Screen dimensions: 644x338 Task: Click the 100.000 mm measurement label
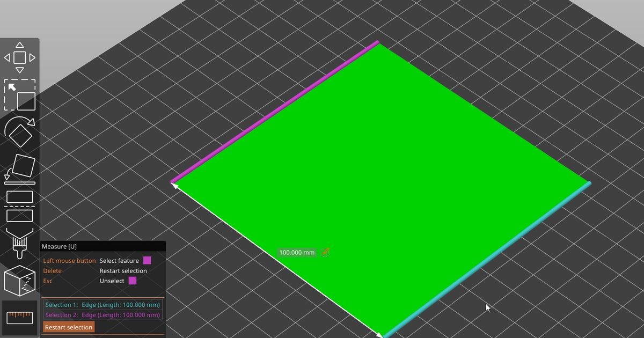click(x=297, y=252)
